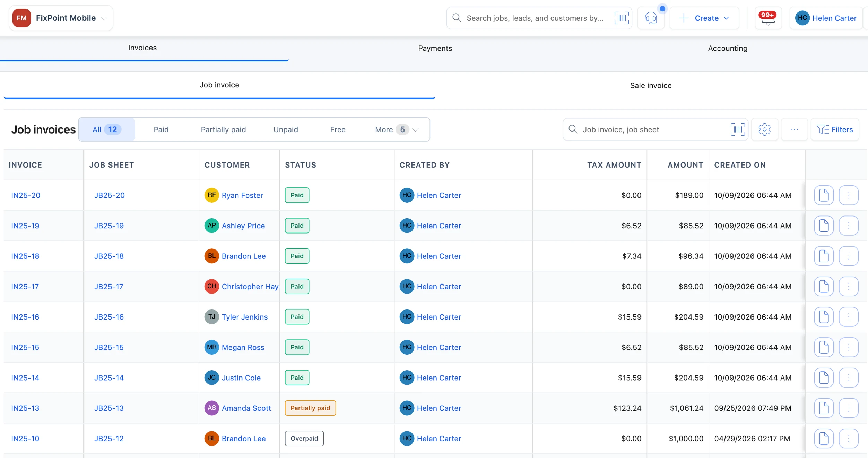868x458 pixels.
Task: Filter by Unpaid invoices
Action: coord(286,129)
